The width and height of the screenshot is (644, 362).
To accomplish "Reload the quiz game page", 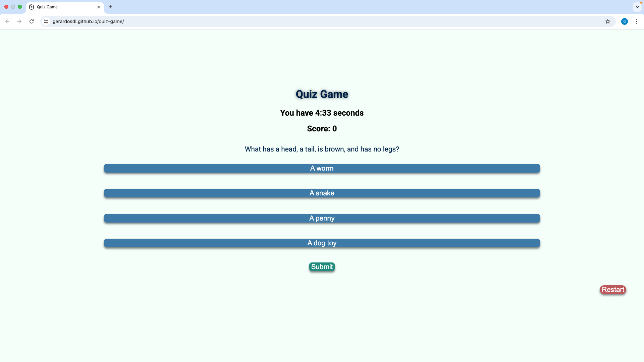I will (x=32, y=21).
